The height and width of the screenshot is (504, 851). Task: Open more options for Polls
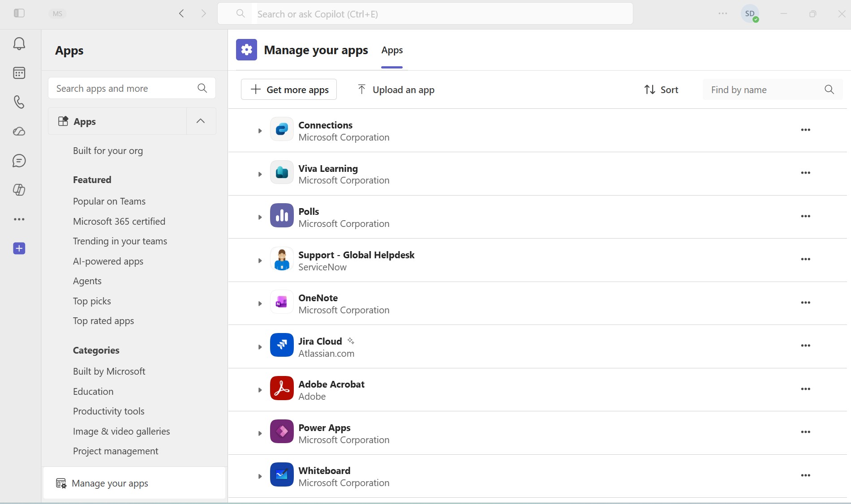pos(805,216)
